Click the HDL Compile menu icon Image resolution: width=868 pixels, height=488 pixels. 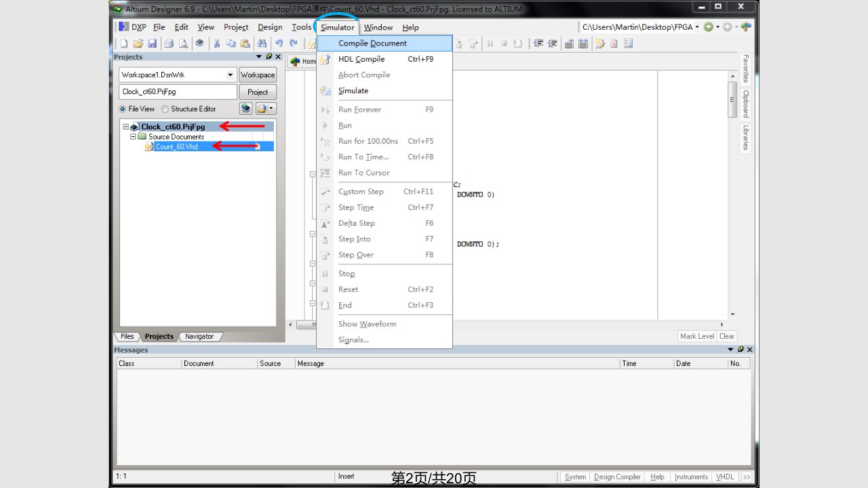(x=325, y=59)
